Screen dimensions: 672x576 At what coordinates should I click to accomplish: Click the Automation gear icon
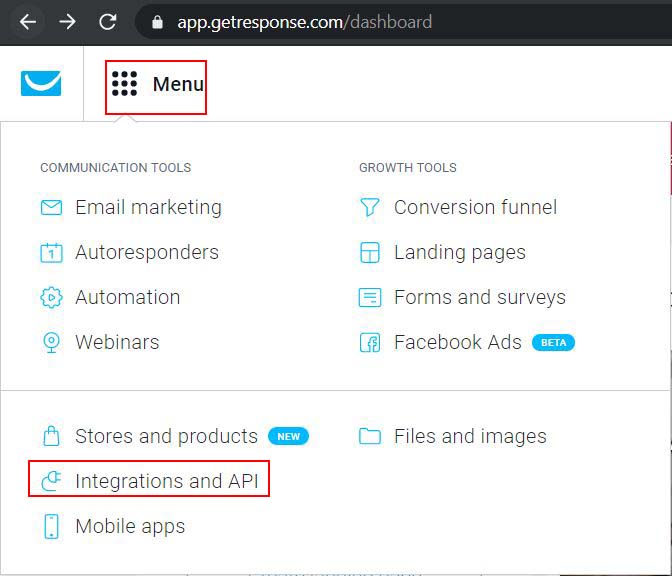click(51, 297)
